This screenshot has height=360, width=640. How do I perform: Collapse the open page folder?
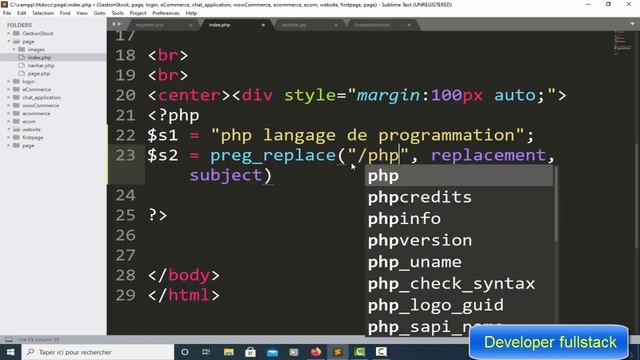(9, 42)
